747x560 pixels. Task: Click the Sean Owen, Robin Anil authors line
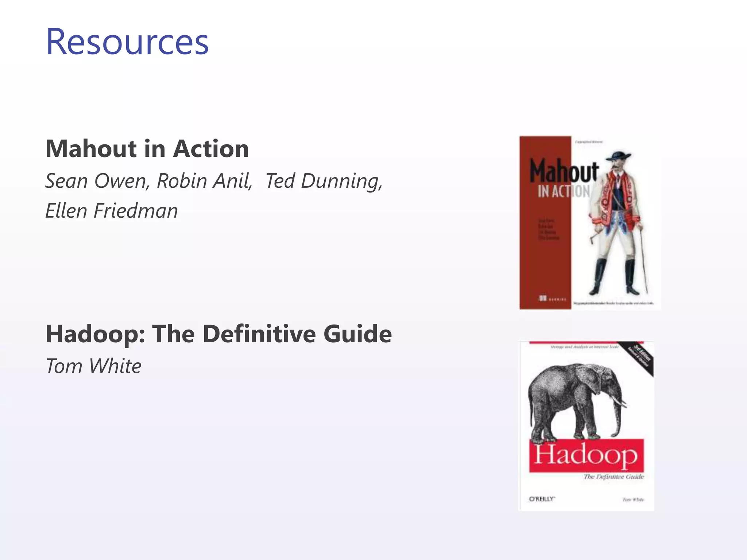coord(149,181)
